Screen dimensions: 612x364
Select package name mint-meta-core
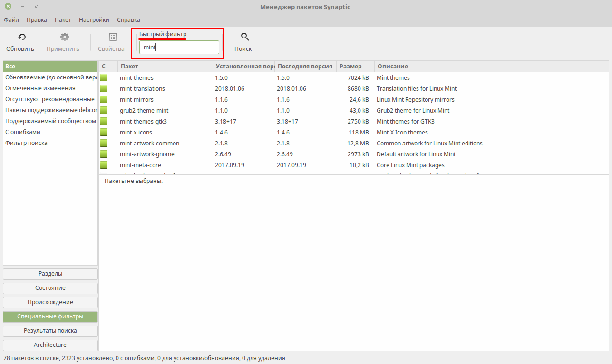pos(140,165)
